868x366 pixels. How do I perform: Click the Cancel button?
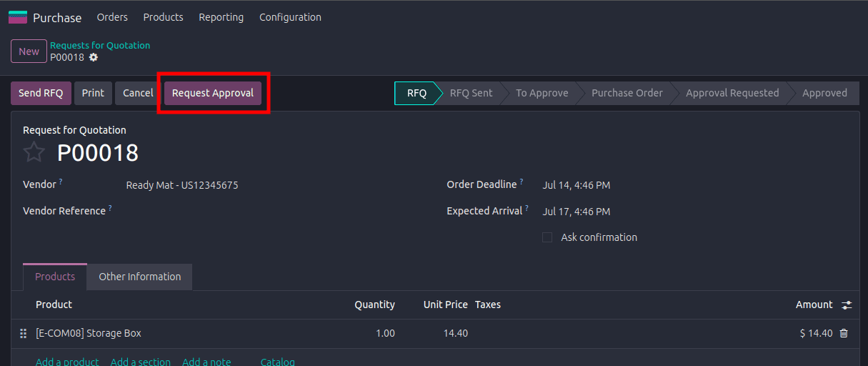click(x=138, y=93)
